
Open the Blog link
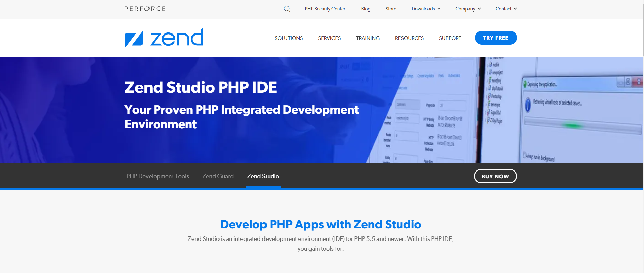click(x=366, y=9)
